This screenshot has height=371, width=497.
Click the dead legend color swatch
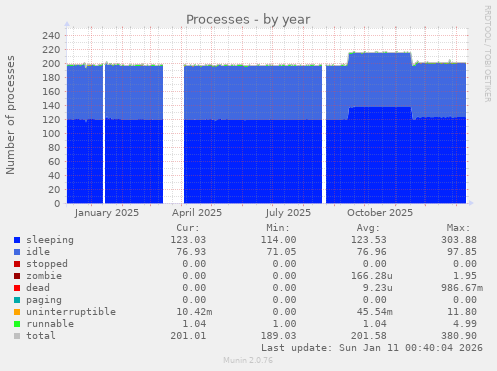pyautogui.click(x=17, y=288)
